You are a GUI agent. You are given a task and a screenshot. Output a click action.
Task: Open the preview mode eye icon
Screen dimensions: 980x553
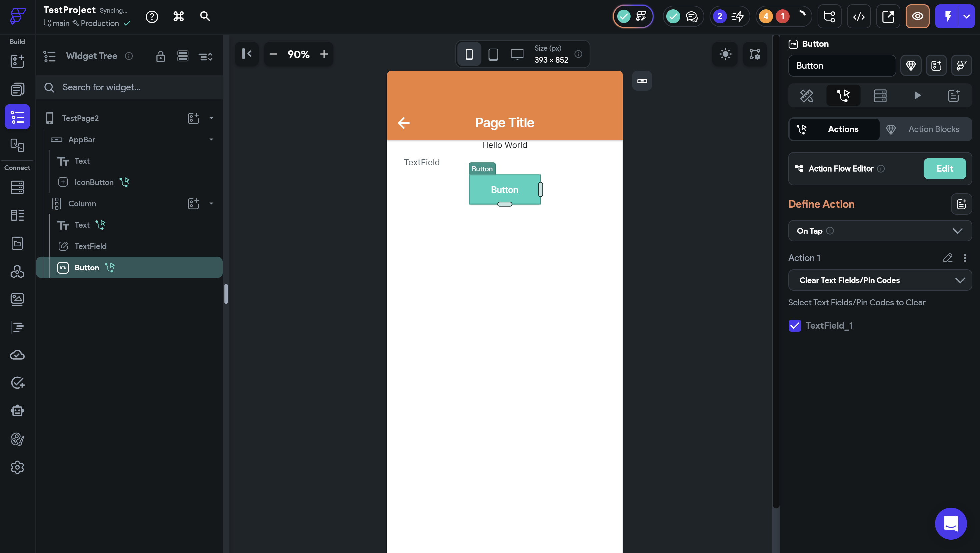[x=917, y=16]
